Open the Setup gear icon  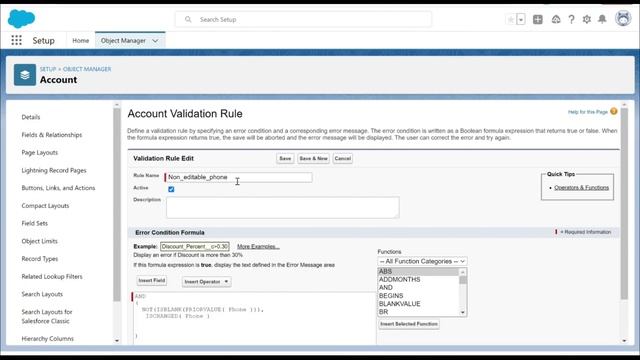(587, 19)
